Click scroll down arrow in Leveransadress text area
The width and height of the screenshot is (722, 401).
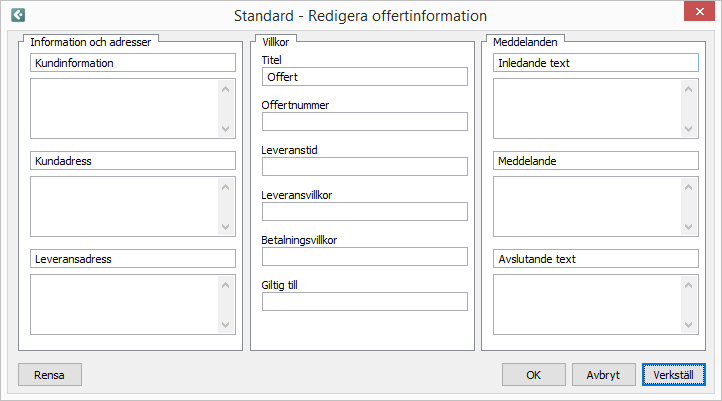(226, 325)
